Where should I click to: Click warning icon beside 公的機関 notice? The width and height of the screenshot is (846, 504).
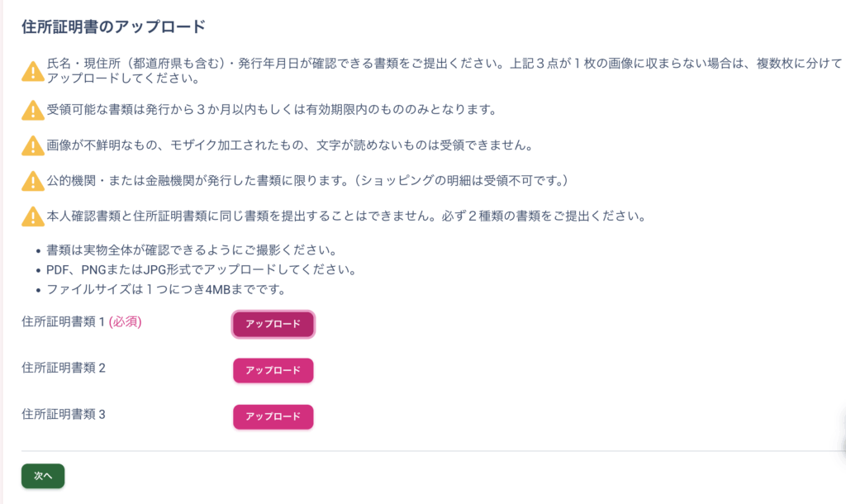[x=32, y=181]
